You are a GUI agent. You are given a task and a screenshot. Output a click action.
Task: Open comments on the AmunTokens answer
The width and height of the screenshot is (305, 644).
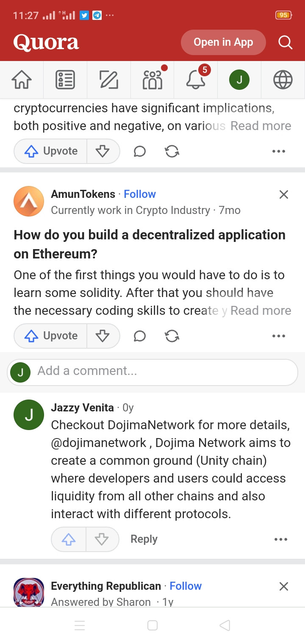point(139,336)
